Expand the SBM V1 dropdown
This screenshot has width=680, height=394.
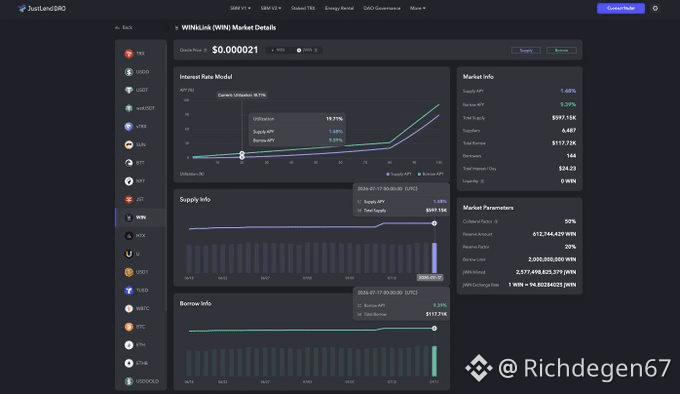[240, 8]
